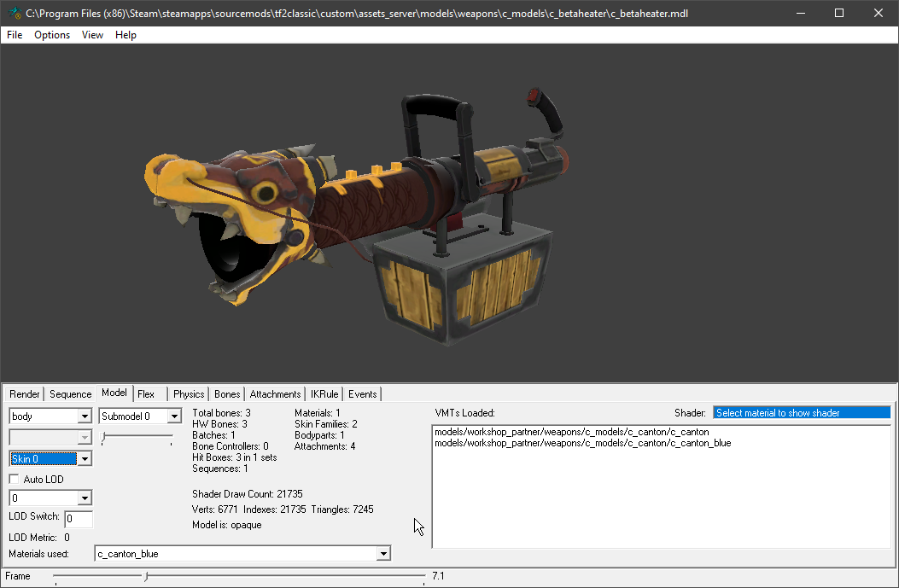The height and width of the screenshot is (588, 899).
Task: Open the Help menu
Action: pos(126,35)
